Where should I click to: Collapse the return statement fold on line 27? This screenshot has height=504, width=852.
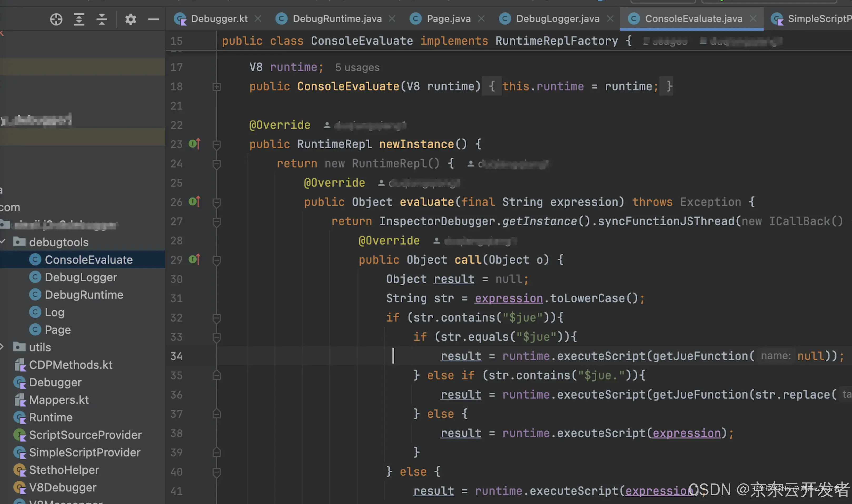216,222
